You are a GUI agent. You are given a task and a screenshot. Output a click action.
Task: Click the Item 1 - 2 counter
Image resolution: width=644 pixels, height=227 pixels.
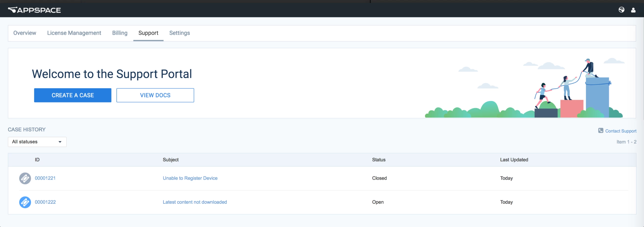626,142
